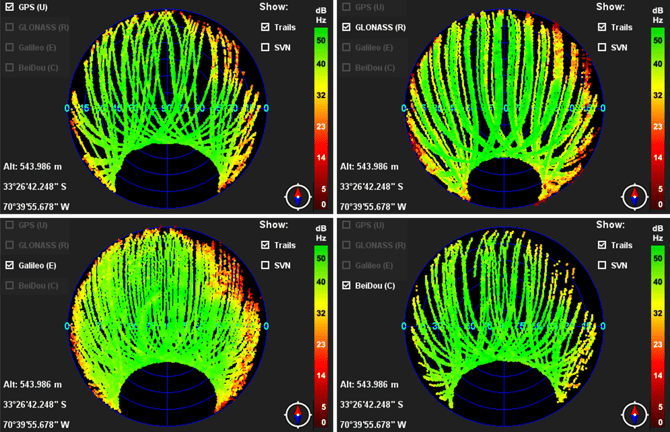Click the compass icon in the GPS panel
670x432 pixels.
[297, 196]
